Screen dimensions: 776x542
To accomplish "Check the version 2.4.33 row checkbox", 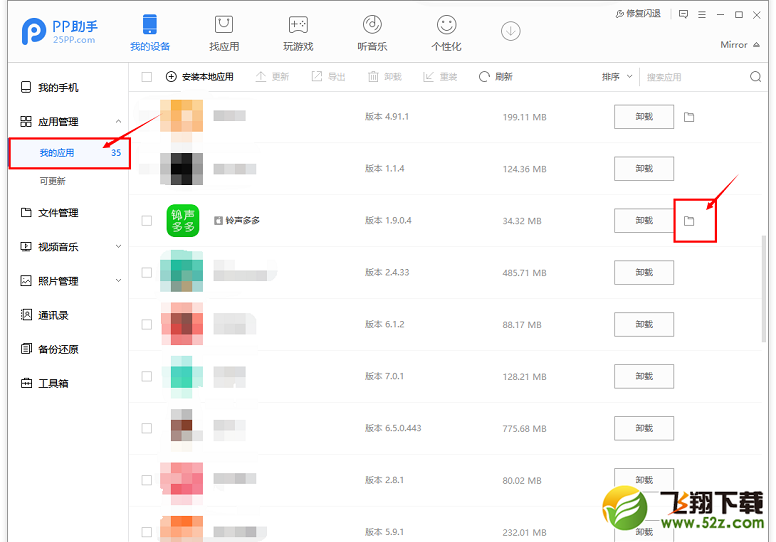I will point(146,272).
